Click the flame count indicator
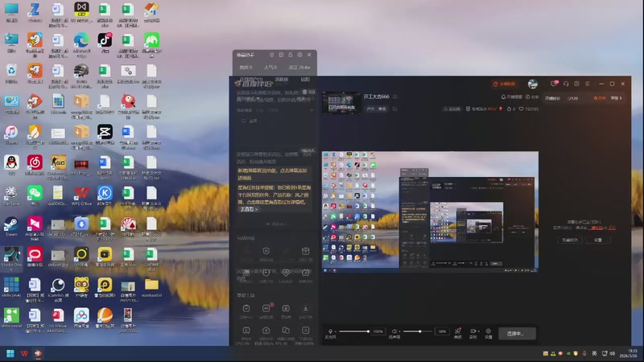Viewport: 644px width, 362px height. click(511, 109)
